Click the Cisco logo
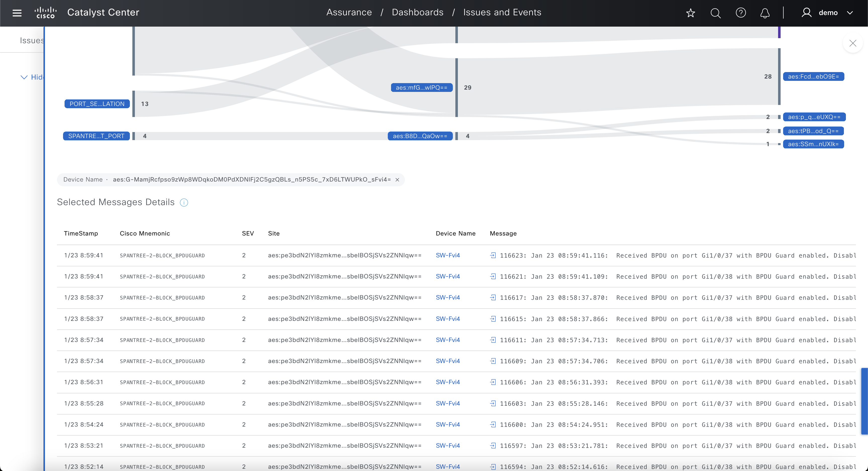Screen dimensions: 868x471 coord(45,13)
